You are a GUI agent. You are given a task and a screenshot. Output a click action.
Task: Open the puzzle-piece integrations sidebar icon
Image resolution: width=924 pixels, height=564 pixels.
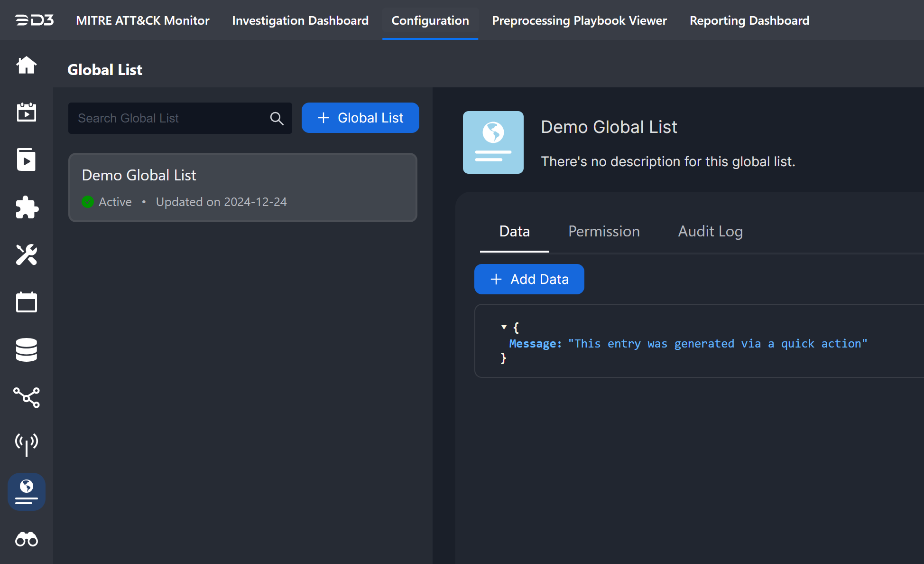click(x=27, y=207)
